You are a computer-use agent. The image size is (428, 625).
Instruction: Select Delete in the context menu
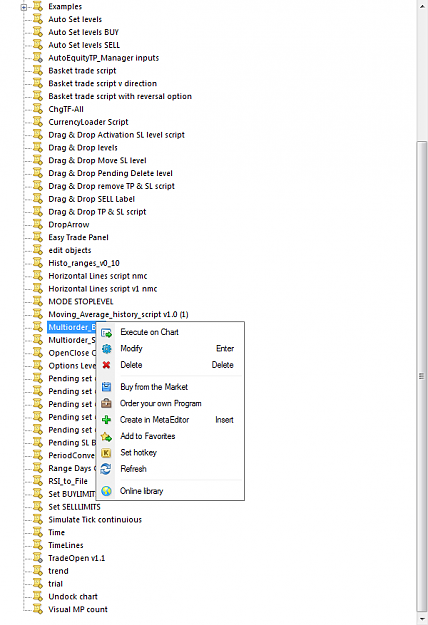click(x=131, y=365)
